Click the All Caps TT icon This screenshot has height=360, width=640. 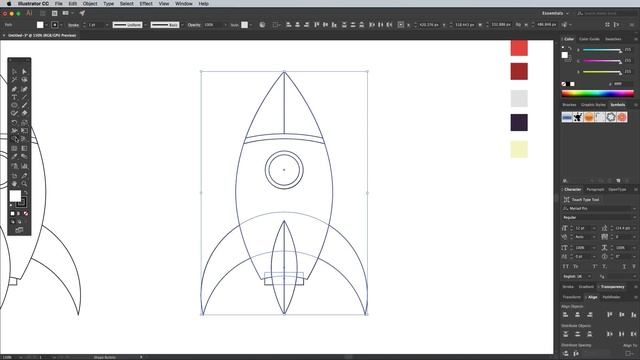pyautogui.click(x=565, y=267)
